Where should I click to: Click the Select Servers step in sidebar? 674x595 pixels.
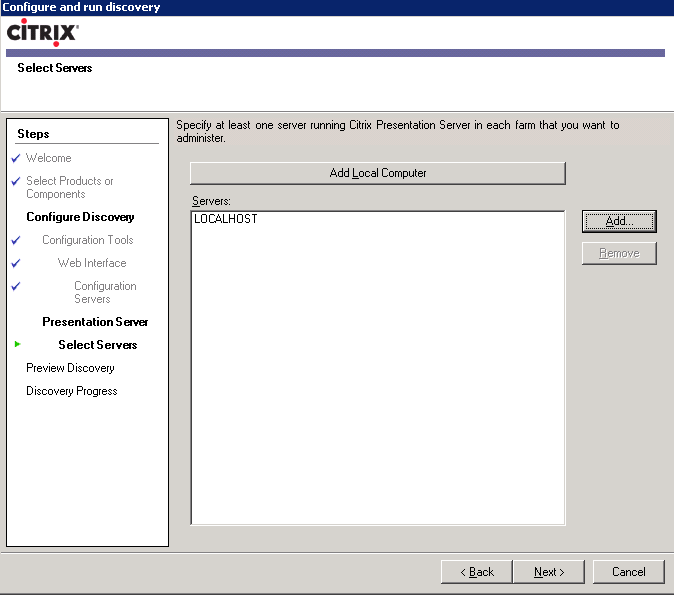tap(98, 345)
